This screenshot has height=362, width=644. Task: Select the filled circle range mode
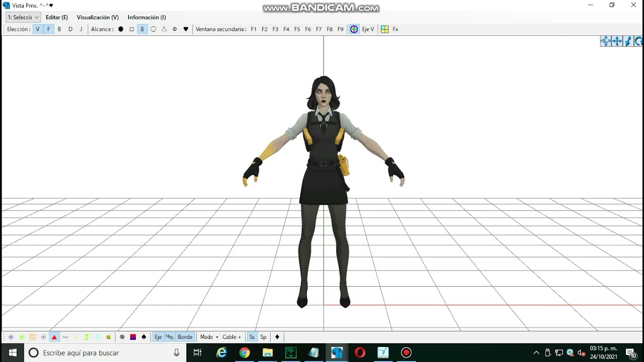[121, 29]
